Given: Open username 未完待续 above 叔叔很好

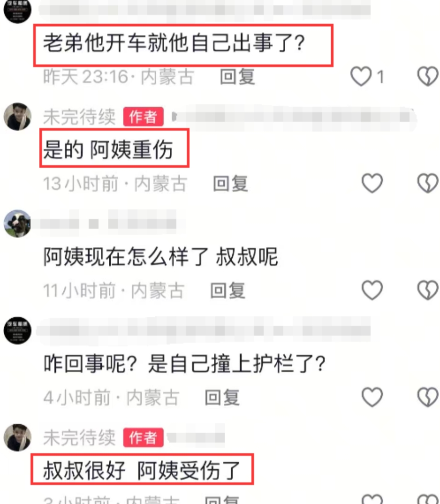Looking at the screenshot, I should click(x=79, y=438).
